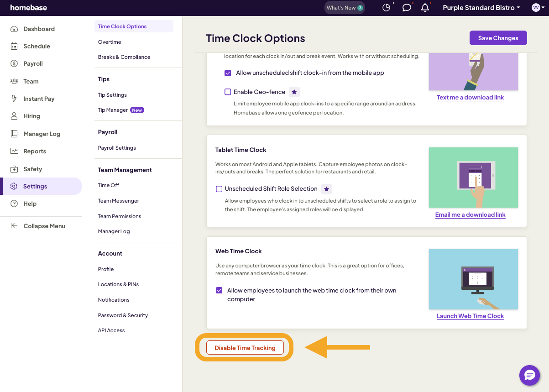Open the support chat bubble at bottom right
The image size is (549, 392).
coord(529,375)
